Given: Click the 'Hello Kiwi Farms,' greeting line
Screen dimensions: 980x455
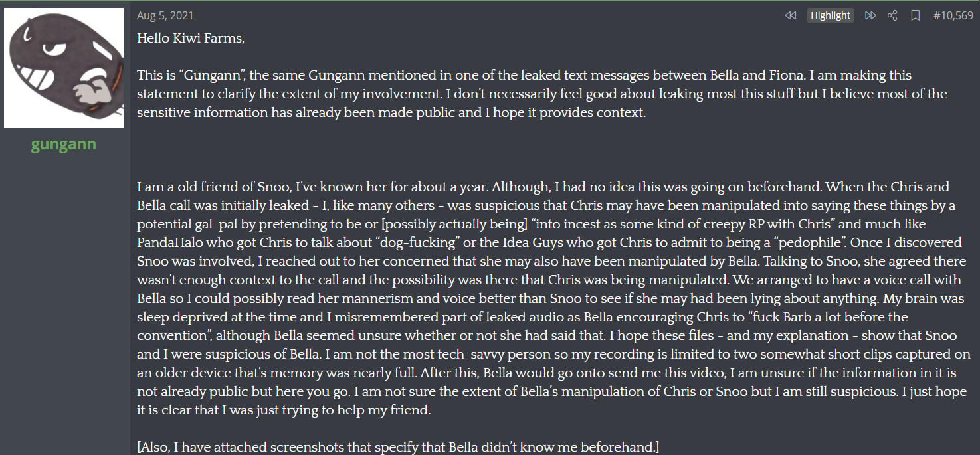Looking at the screenshot, I should [x=191, y=39].
